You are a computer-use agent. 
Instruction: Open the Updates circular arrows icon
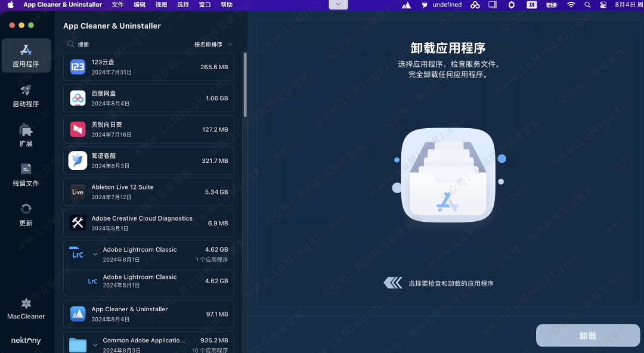click(x=26, y=209)
